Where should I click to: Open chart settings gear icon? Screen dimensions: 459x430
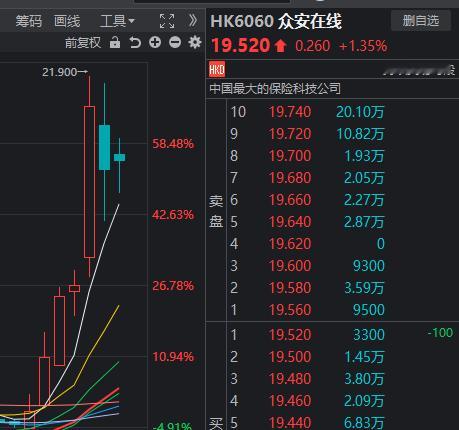pyautogui.click(x=195, y=42)
